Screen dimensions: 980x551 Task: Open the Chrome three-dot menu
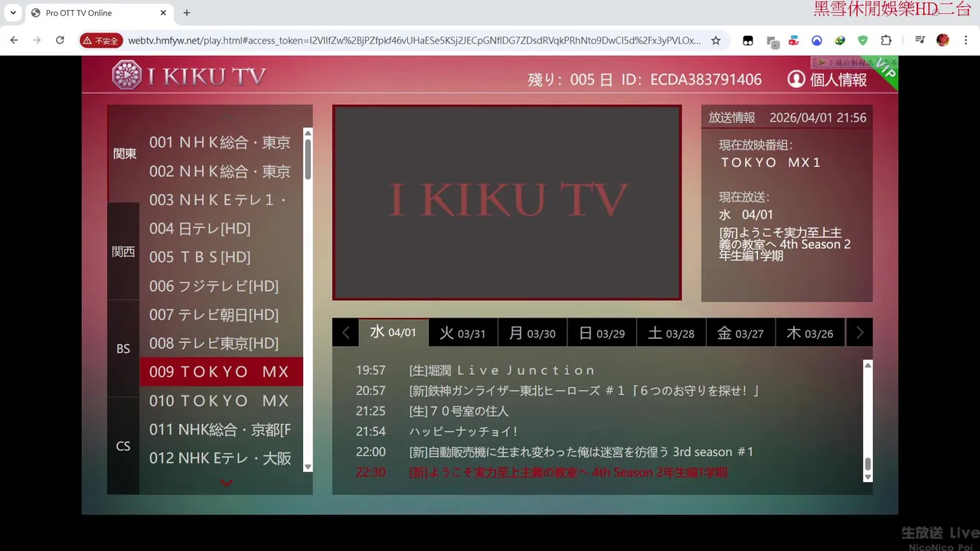965,41
